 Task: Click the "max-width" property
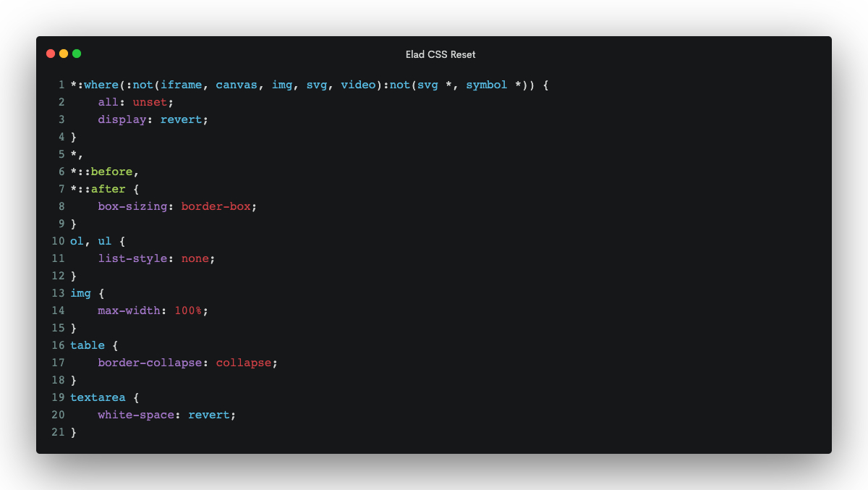pos(129,311)
